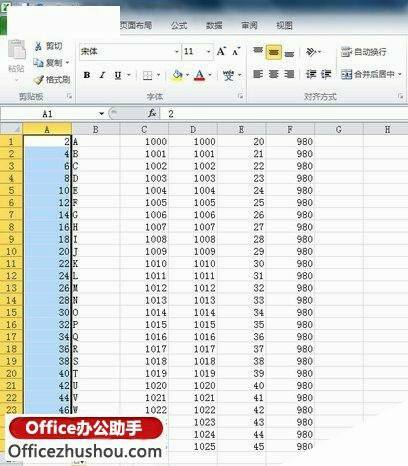Open the Page Layout (页面布局) tab
This screenshot has height=466, width=408.
click(x=136, y=25)
